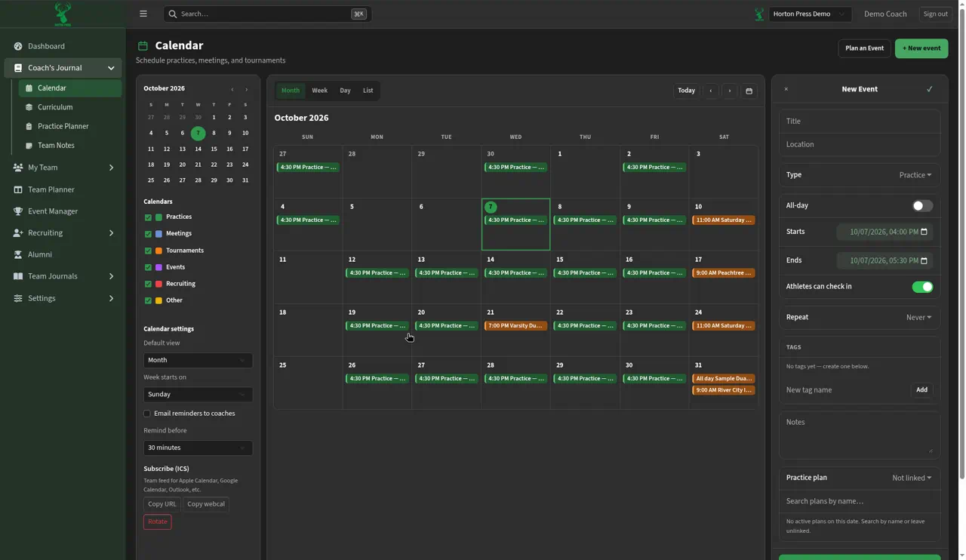Close the New Event panel

pyautogui.click(x=786, y=89)
